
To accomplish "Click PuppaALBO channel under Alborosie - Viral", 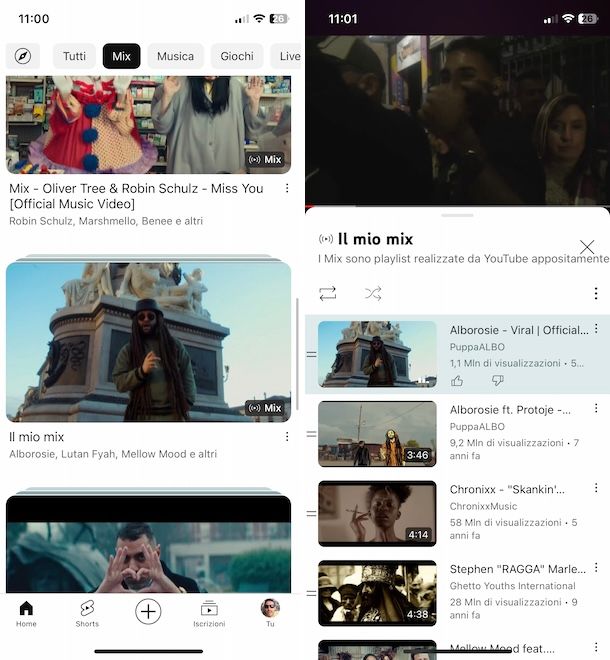I will tap(477, 347).
